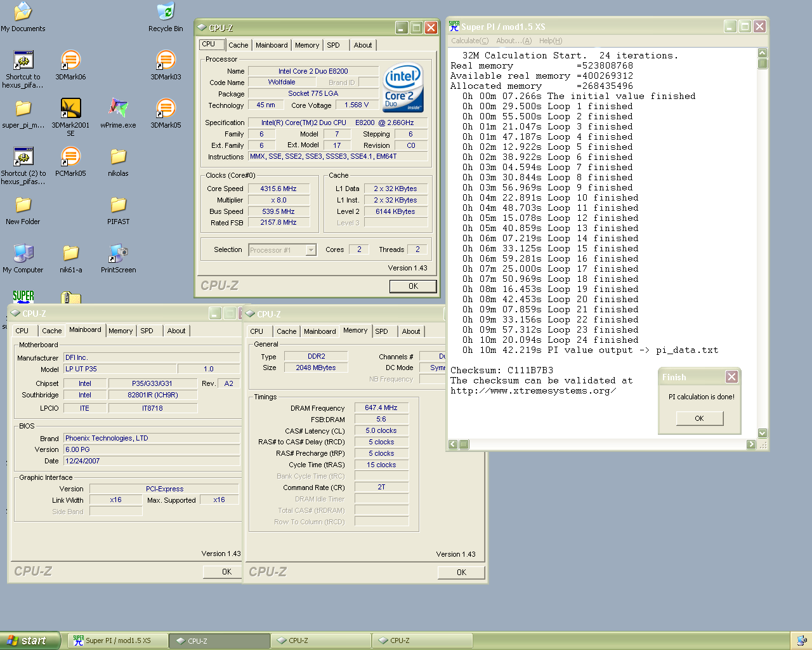The width and height of the screenshot is (812, 650).
Task: Click the Loop 24 finished line
Action: point(551,340)
